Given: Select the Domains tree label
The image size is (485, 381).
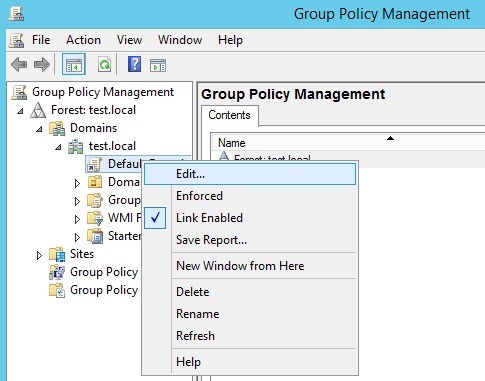Looking at the screenshot, I should pyautogui.click(x=94, y=128).
